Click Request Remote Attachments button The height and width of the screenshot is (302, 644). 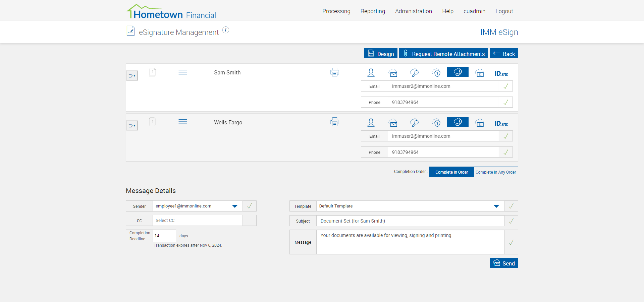pos(443,54)
